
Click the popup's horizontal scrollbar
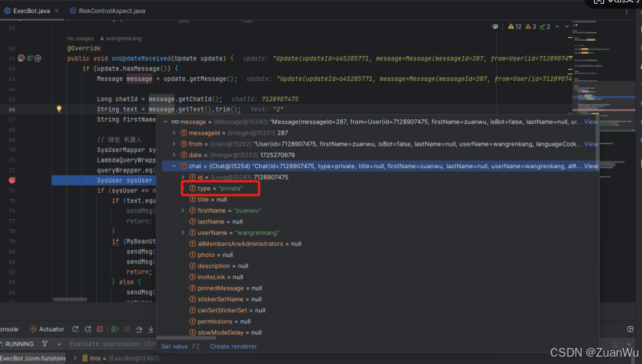[x=186, y=339]
